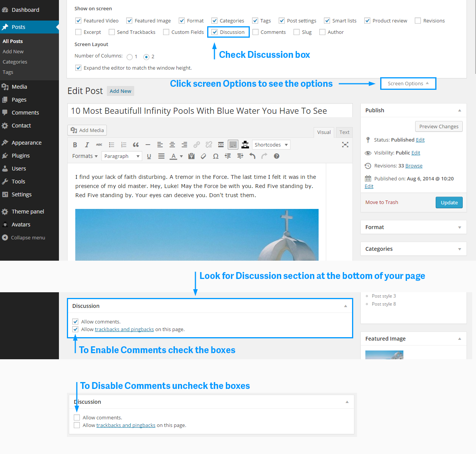Justify the paragraph text
Viewport: 476px width, 454px height.
point(161,156)
